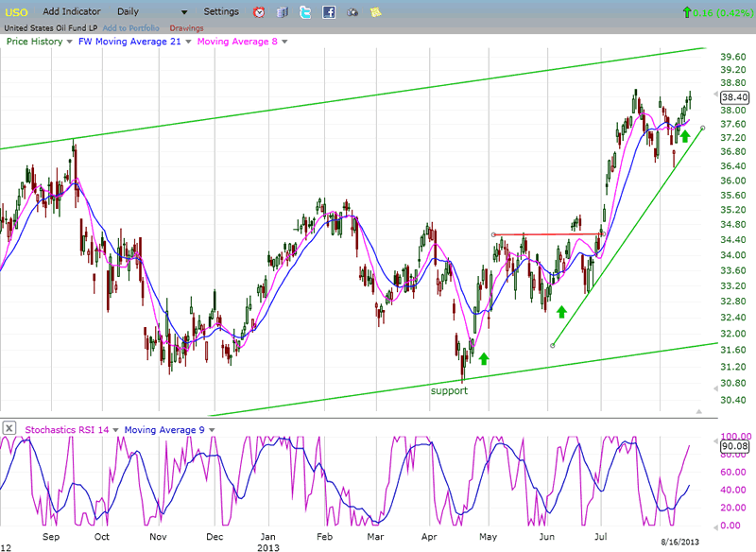
Task: Expand the Stochastics RSI 14 dropdown
Action: [115, 430]
